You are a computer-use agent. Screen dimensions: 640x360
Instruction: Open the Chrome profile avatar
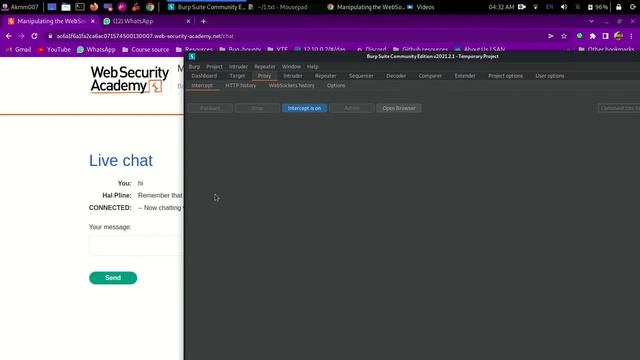[x=618, y=36]
